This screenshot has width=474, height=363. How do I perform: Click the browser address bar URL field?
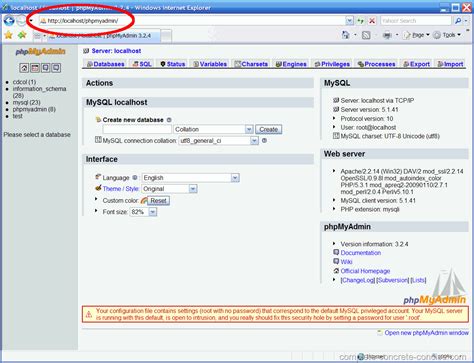(x=192, y=21)
